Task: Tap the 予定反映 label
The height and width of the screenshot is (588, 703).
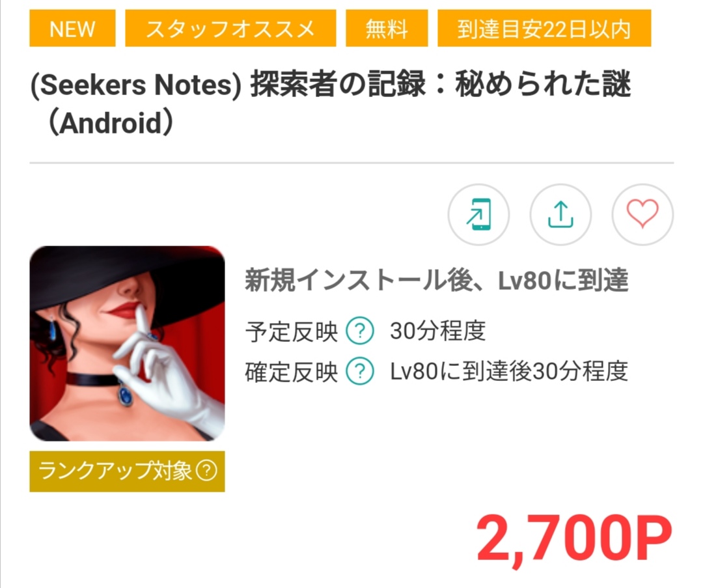Action: 291,332
